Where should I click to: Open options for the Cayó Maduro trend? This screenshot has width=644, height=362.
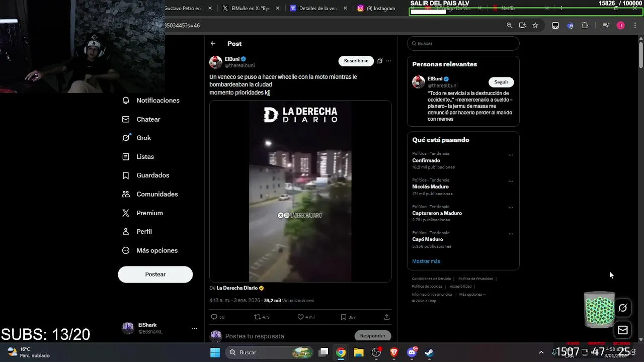click(511, 234)
